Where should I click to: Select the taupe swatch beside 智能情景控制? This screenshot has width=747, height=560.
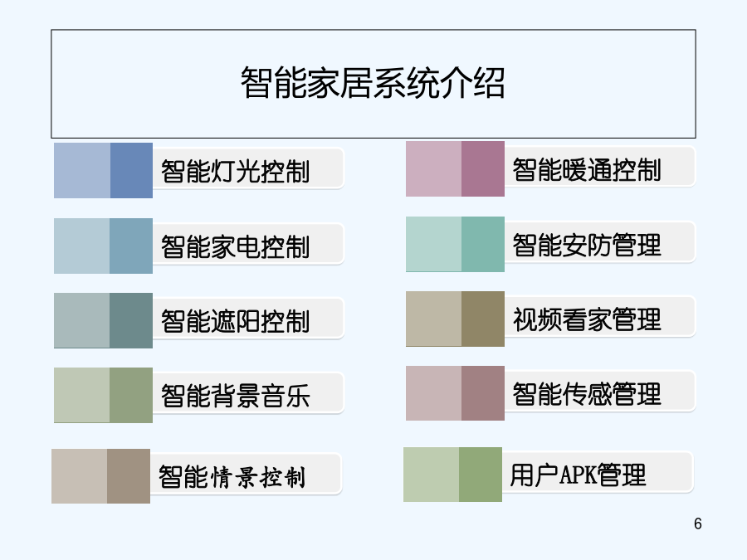pos(100,476)
